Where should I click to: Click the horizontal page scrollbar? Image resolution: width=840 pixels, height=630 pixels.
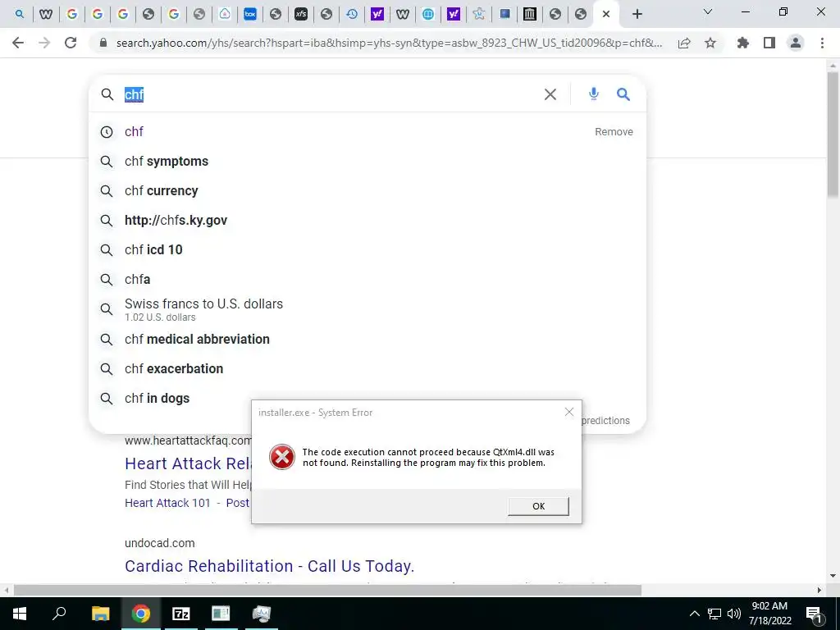pyautogui.click(x=327, y=591)
